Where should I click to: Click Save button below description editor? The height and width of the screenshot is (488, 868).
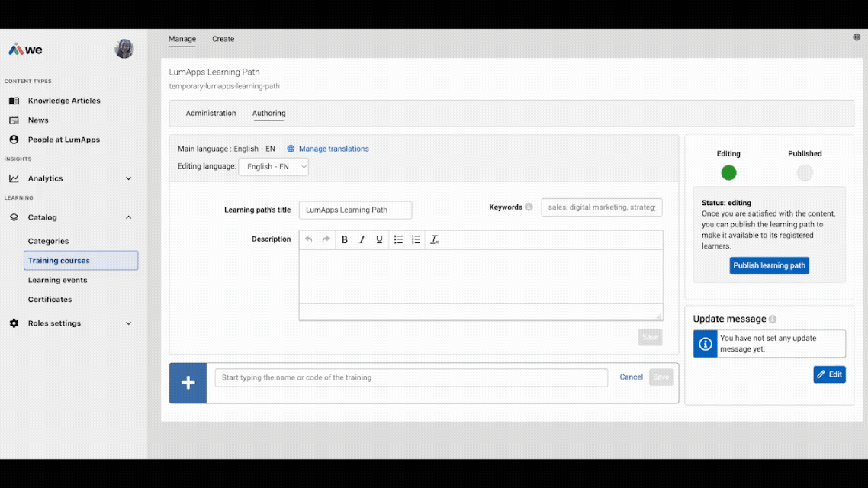coord(650,337)
